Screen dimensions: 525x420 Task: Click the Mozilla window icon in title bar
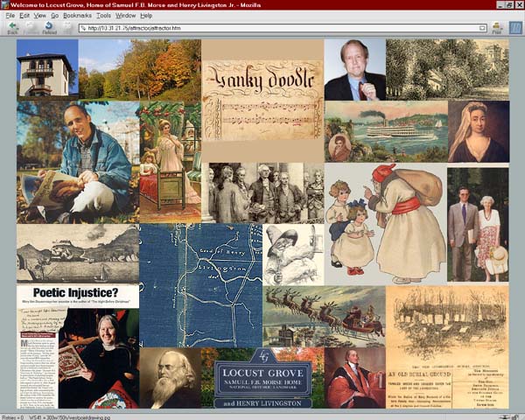tap(4, 4)
